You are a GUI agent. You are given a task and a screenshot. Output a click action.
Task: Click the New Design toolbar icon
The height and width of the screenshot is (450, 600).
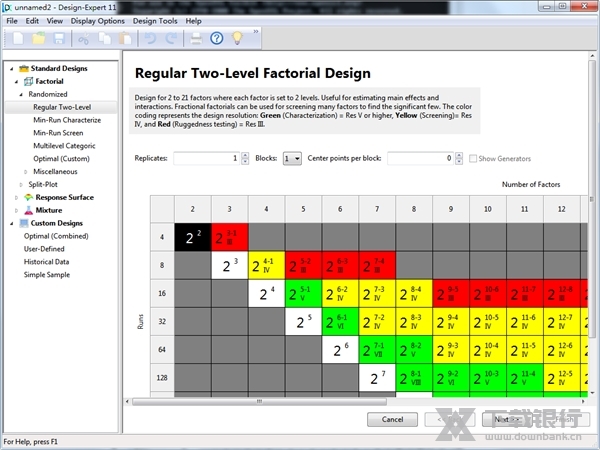pyautogui.click(x=18, y=38)
